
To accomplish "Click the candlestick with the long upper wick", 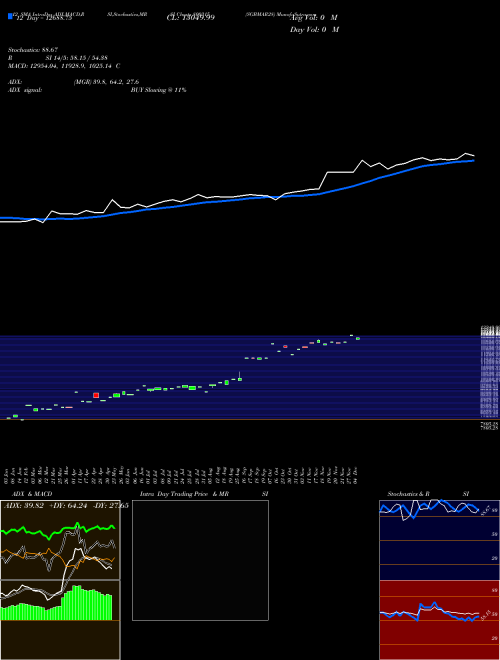I will (240, 376).
